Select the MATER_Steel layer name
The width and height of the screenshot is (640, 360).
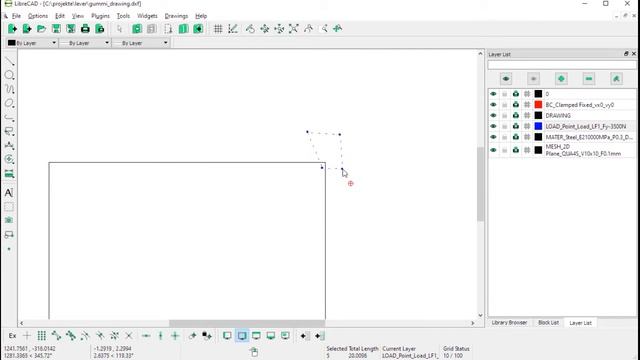(589, 137)
